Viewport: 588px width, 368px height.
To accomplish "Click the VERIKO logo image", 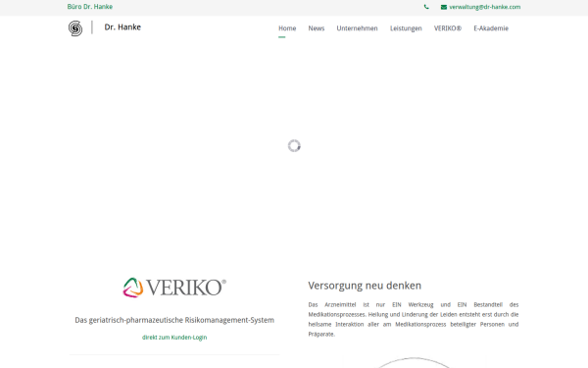I will pos(174,288).
